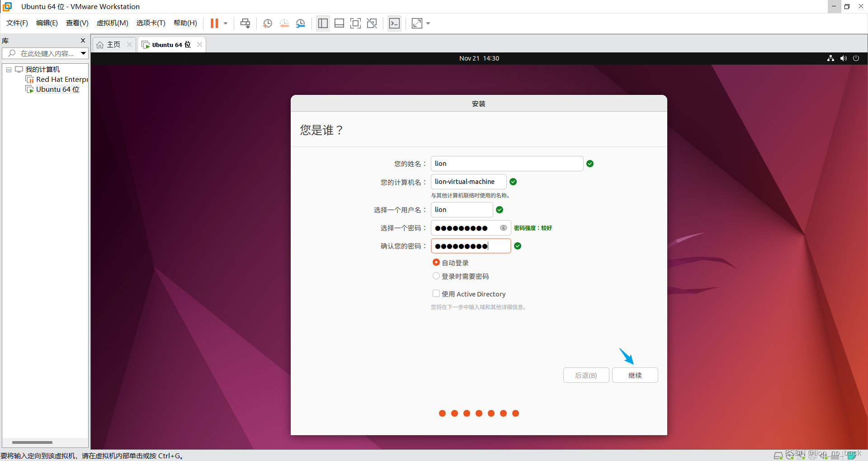Show the password with the eye icon
The height and width of the screenshot is (461, 868).
503,228
